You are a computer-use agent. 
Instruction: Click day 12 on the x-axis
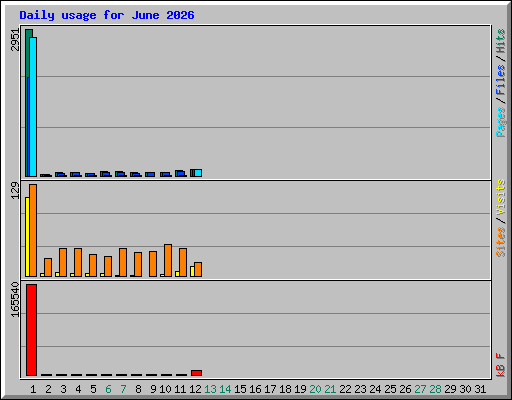coord(195,389)
